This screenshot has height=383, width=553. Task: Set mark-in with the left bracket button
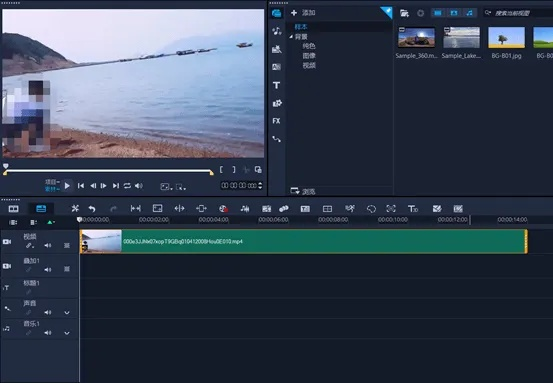pos(221,170)
